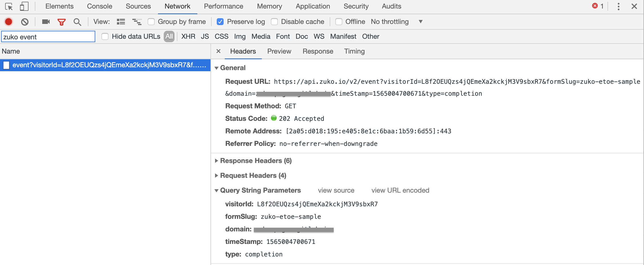This screenshot has width=644, height=265.
Task: Open DevTools three-dot customize menu
Action: [618, 6]
